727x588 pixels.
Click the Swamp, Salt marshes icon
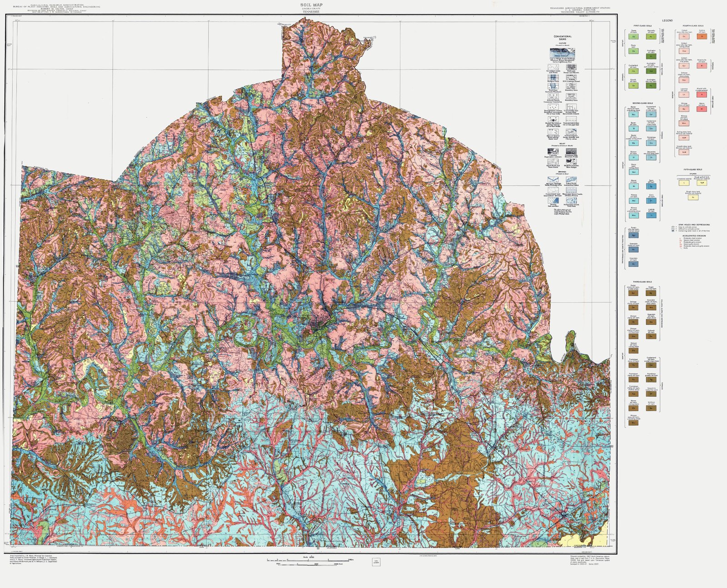point(553,200)
